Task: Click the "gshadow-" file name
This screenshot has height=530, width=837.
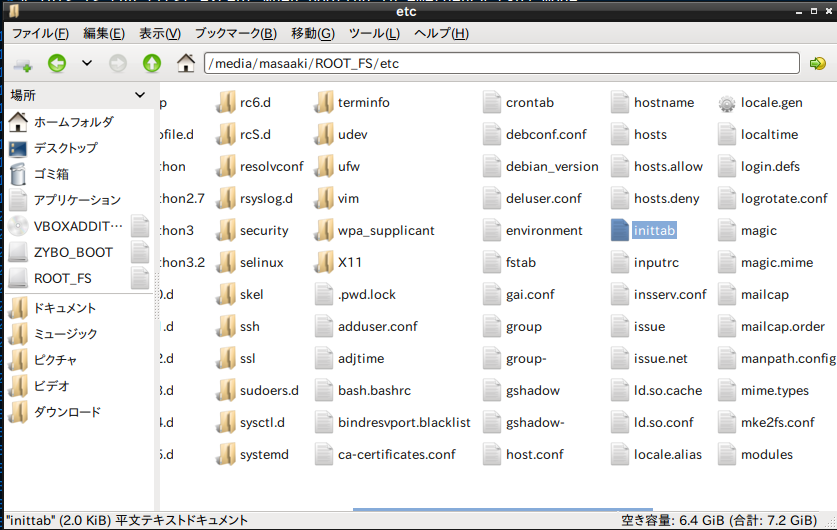Action: point(535,423)
